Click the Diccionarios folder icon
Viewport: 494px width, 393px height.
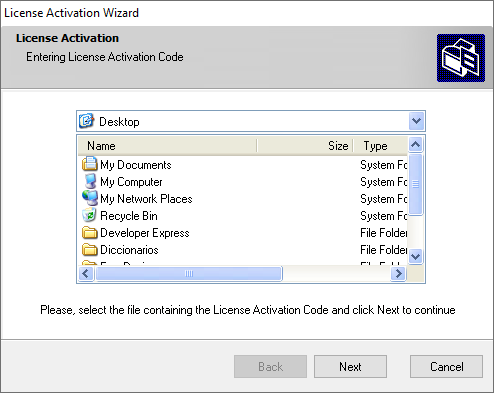[90, 250]
